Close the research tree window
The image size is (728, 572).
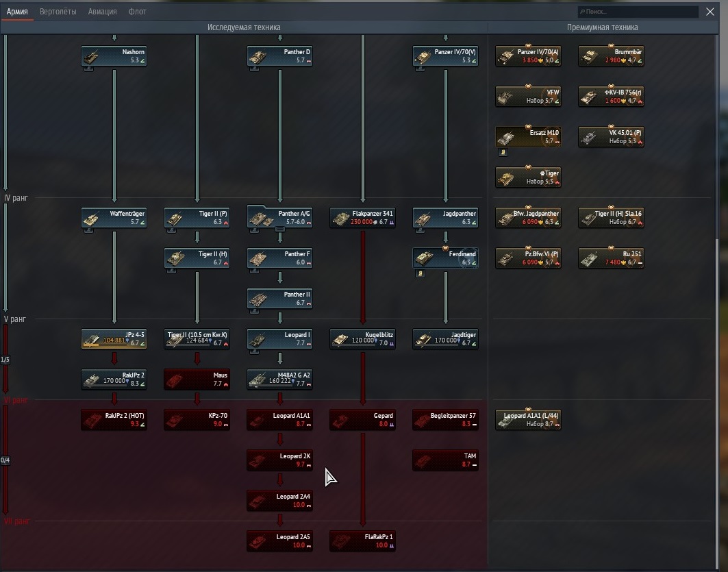[x=710, y=12]
